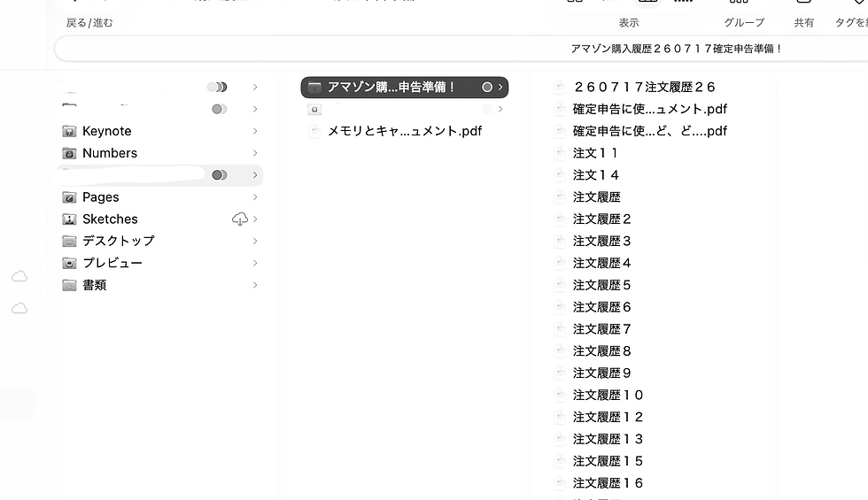The height and width of the screenshot is (500, 868).
Task: Download Sketches via the iCloud download icon
Action: pos(240,219)
